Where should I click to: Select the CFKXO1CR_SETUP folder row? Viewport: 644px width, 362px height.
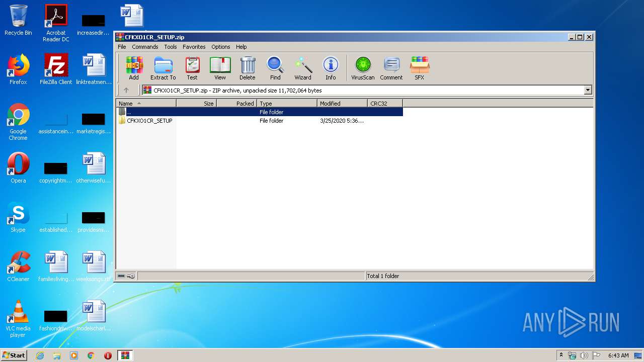[260, 121]
